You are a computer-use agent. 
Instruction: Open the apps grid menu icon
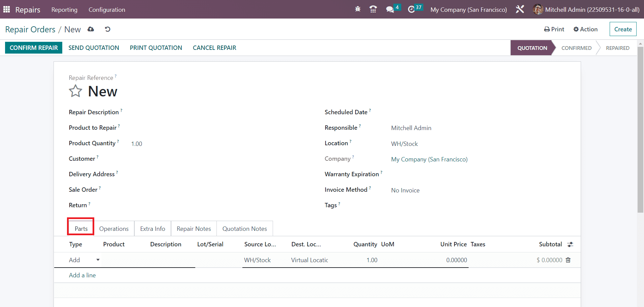6,9
